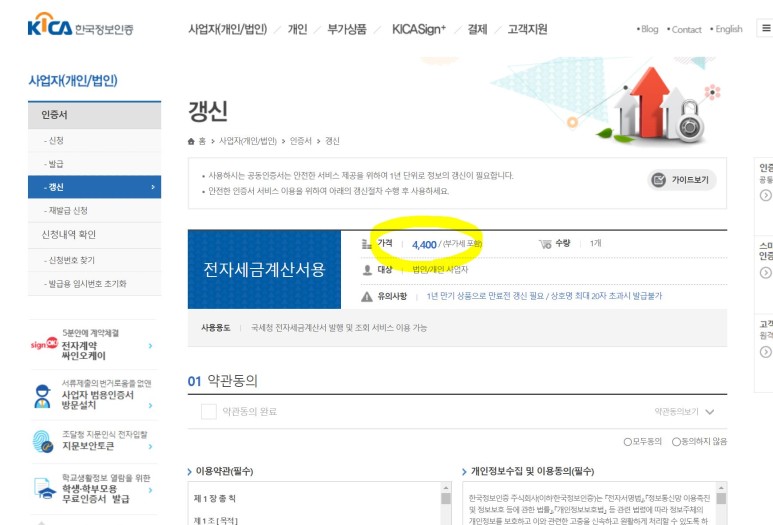
Task: Click the third circled arrow in right panel
Action: [766, 351]
